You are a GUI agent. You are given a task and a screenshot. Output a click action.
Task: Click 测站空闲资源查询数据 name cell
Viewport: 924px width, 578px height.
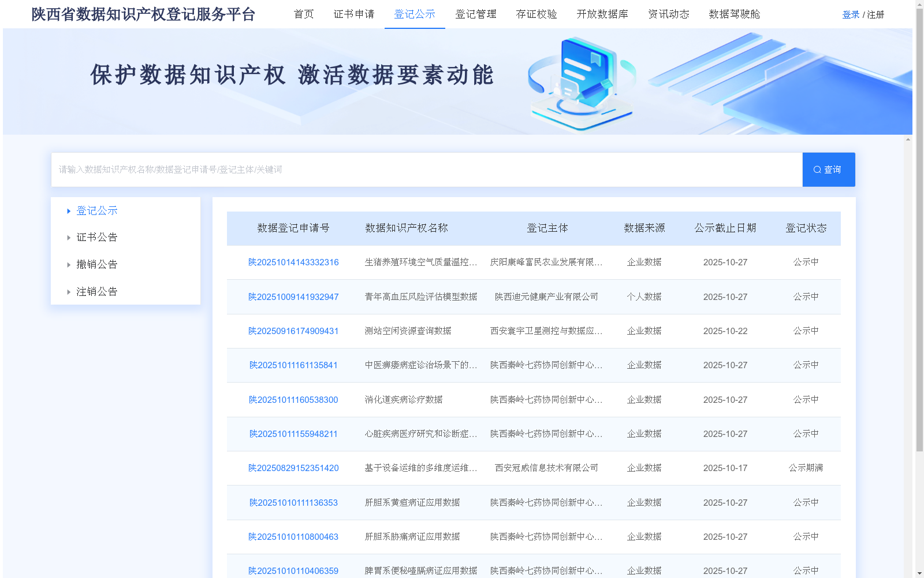coord(408,331)
